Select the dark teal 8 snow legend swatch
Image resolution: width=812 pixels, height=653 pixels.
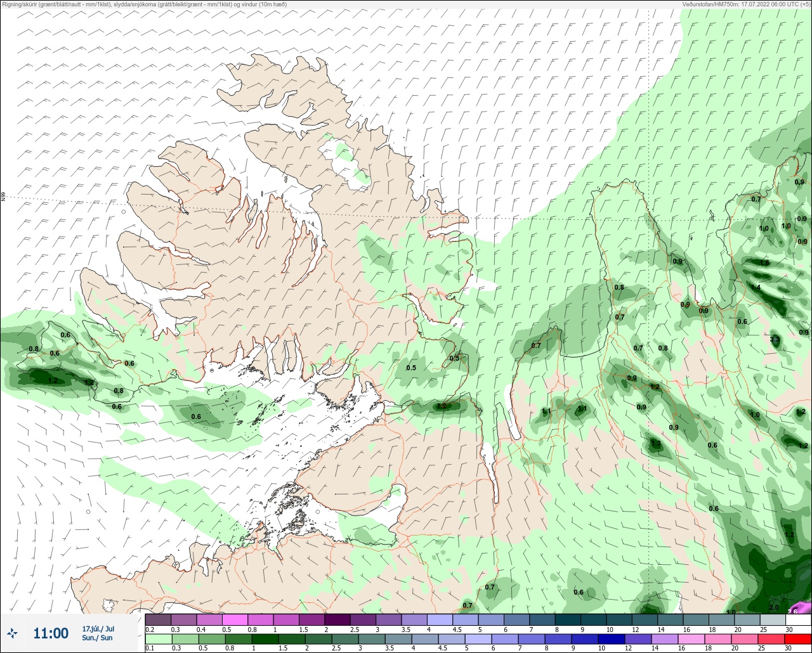point(568,619)
